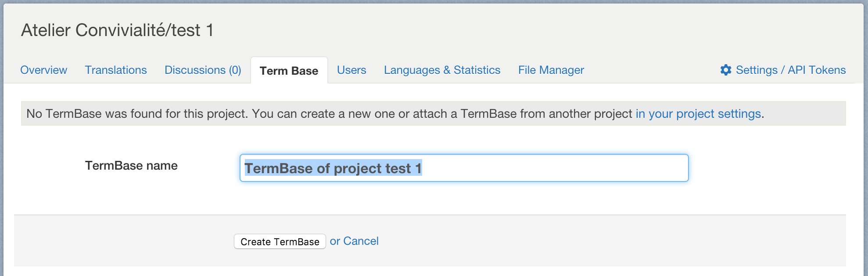Open the File Manager tab
868x276 pixels.
coord(551,70)
